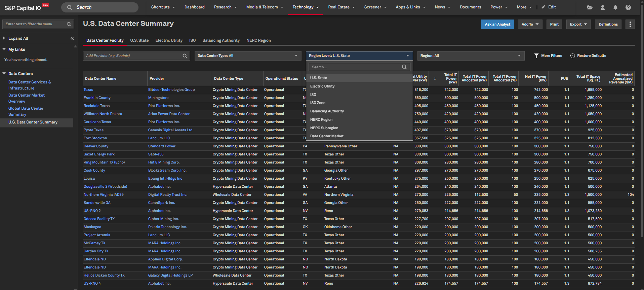Select NERC Subregion option in dropdown list
This screenshot has height=290, width=644.
[x=359, y=128]
